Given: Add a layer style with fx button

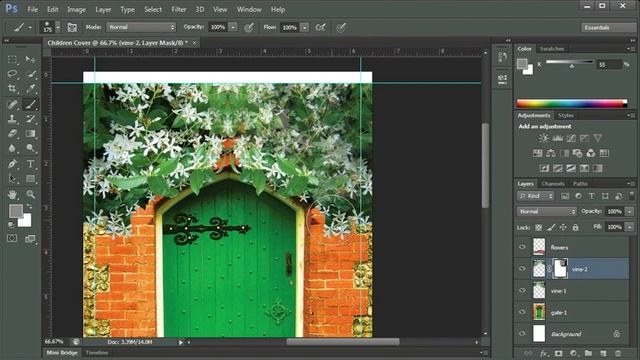Looking at the screenshot, I should pyautogui.click(x=544, y=353).
